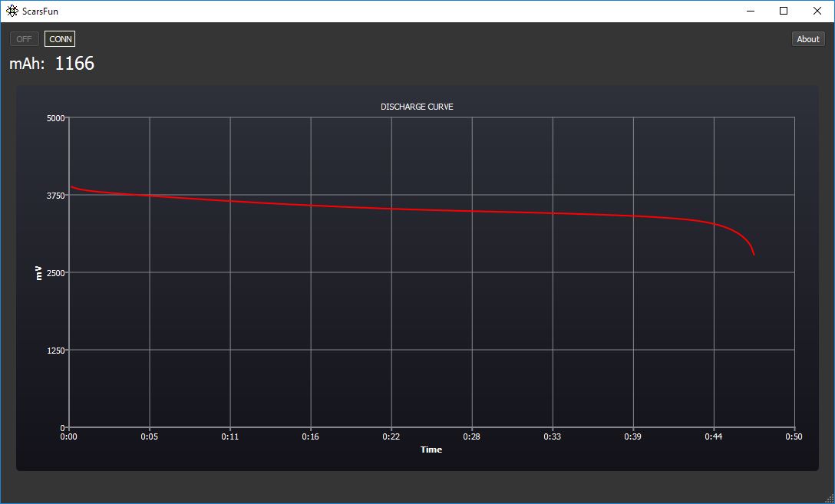Click the ScarsFun window title text
The image size is (835, 504).
pyautogui.click(x=40, y=12)
